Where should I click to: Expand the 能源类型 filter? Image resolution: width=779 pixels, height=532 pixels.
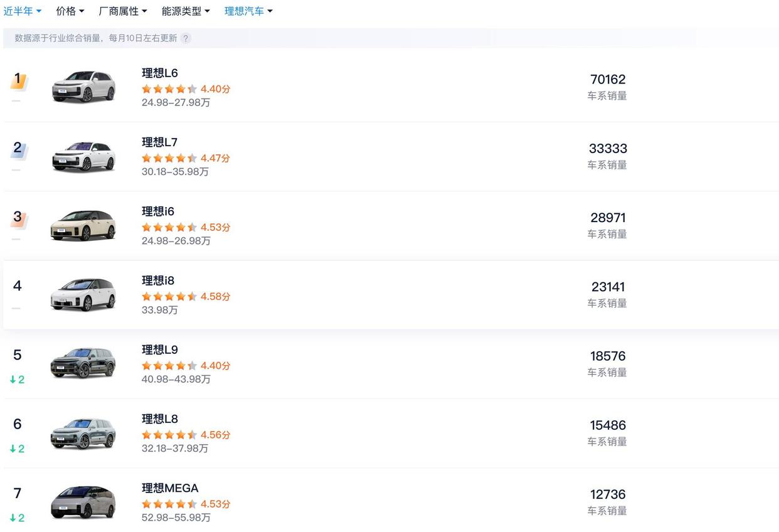(x=186, y=11)
